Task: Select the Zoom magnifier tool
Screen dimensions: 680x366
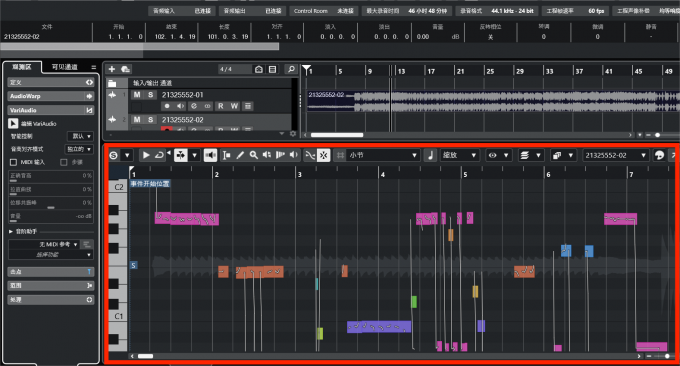Action: (x=253, y=155)
